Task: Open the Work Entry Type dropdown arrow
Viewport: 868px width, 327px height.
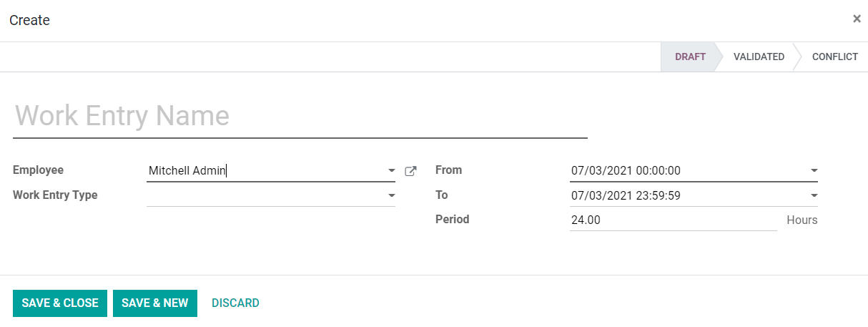Action: pos(391,195)
